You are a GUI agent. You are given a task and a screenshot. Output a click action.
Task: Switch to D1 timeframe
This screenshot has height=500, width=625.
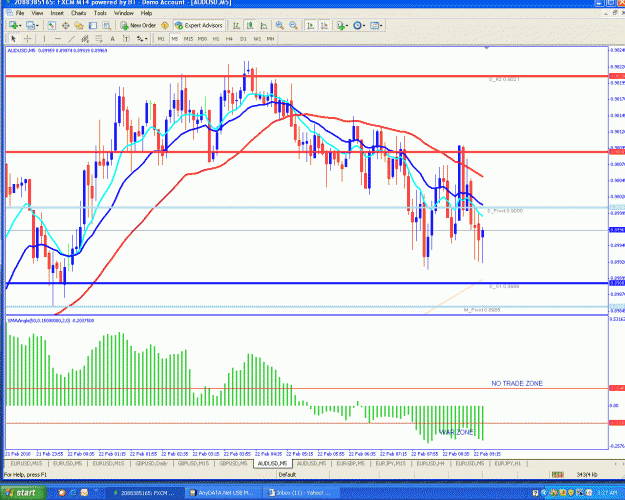[243, 39]
